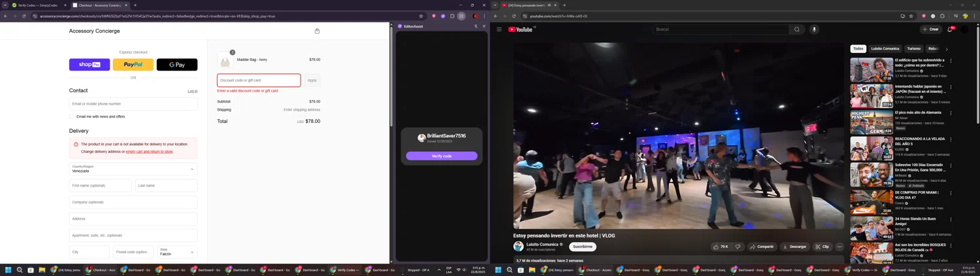The height and width of the screenshot is (276, 980).
Task: Choose PayPal express checkout
Action: point(133,65)
